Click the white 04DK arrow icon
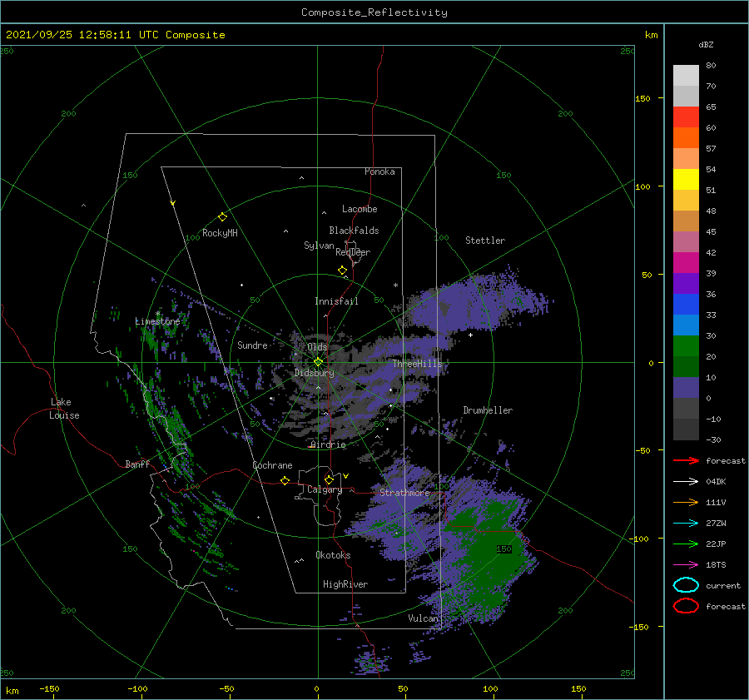Viewport: 749px width, 700px height. (686, 482)
